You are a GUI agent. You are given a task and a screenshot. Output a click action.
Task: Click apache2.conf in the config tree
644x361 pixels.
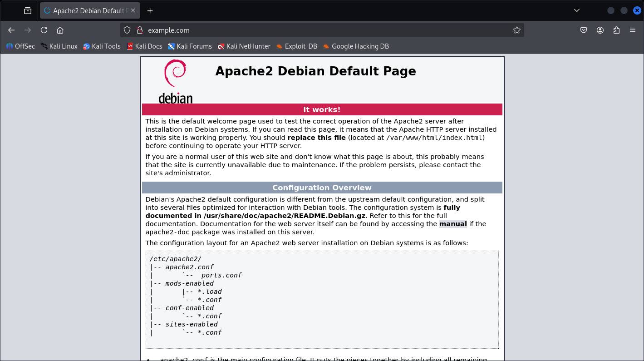point(189,267)
